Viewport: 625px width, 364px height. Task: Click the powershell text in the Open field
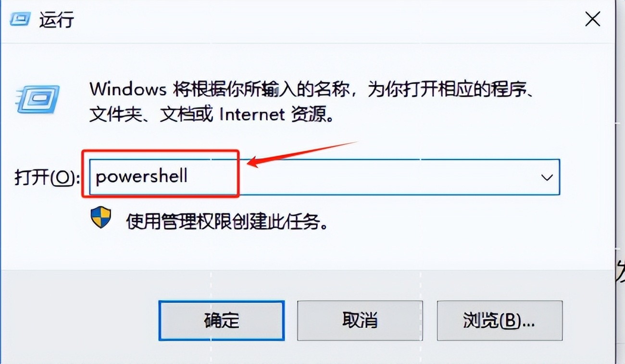142,176
